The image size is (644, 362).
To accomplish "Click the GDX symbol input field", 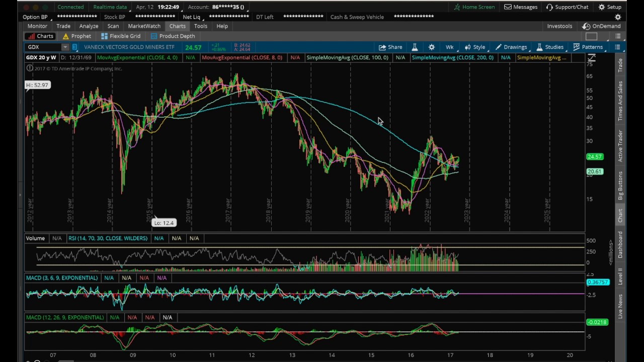I will click(x=44, y=47).
